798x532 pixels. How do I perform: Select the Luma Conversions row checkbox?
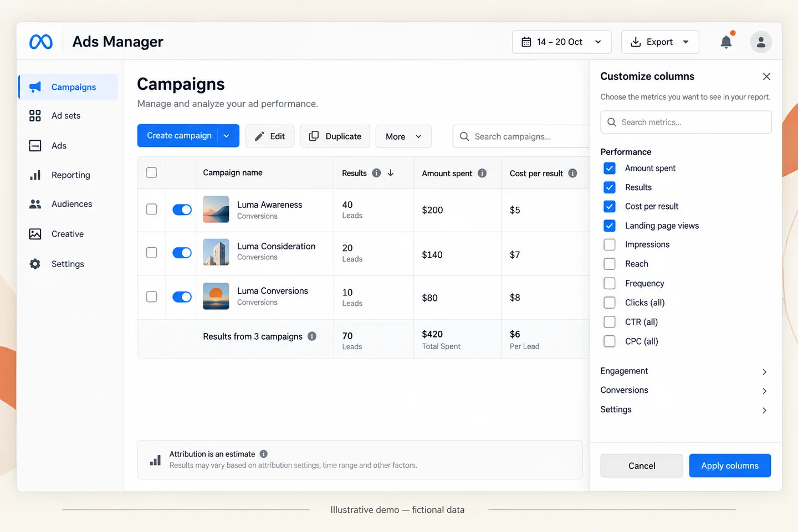[x=151, y=296]
